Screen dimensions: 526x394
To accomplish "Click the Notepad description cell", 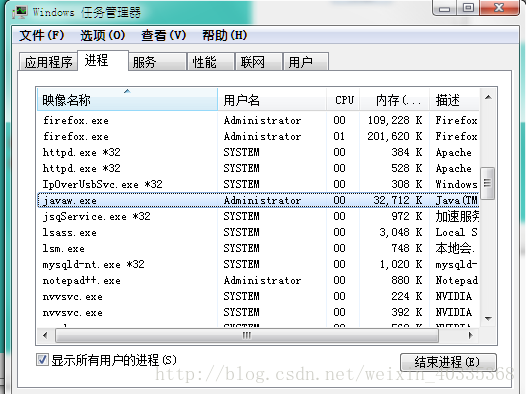I will pos(457,280).
